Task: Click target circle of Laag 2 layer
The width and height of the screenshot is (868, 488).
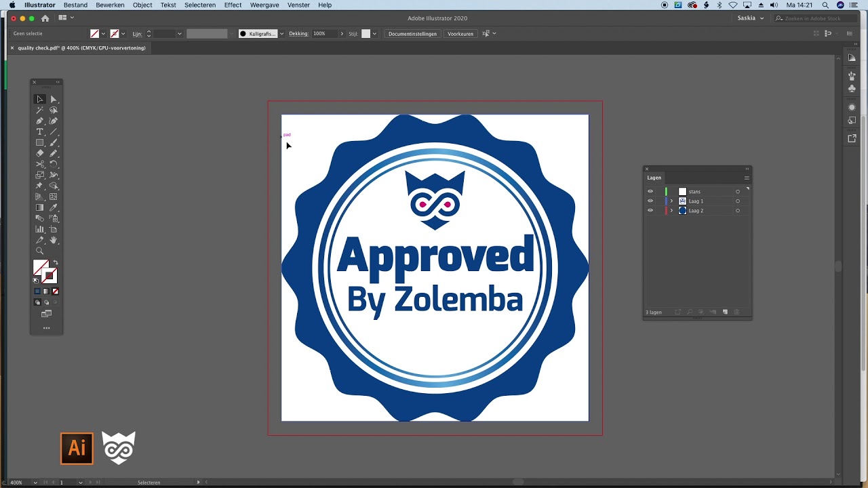Action: pyautogui.click(x=738, y=211)
